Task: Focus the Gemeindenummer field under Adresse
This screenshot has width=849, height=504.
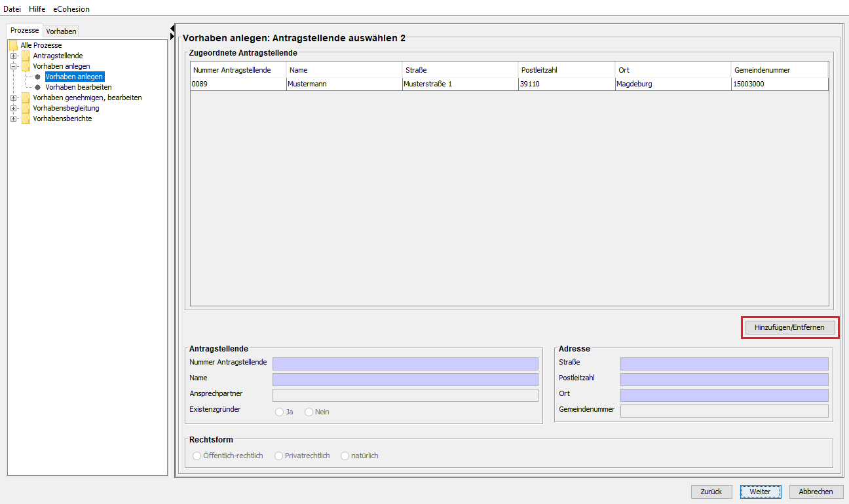Action: (x=725, y=411)
